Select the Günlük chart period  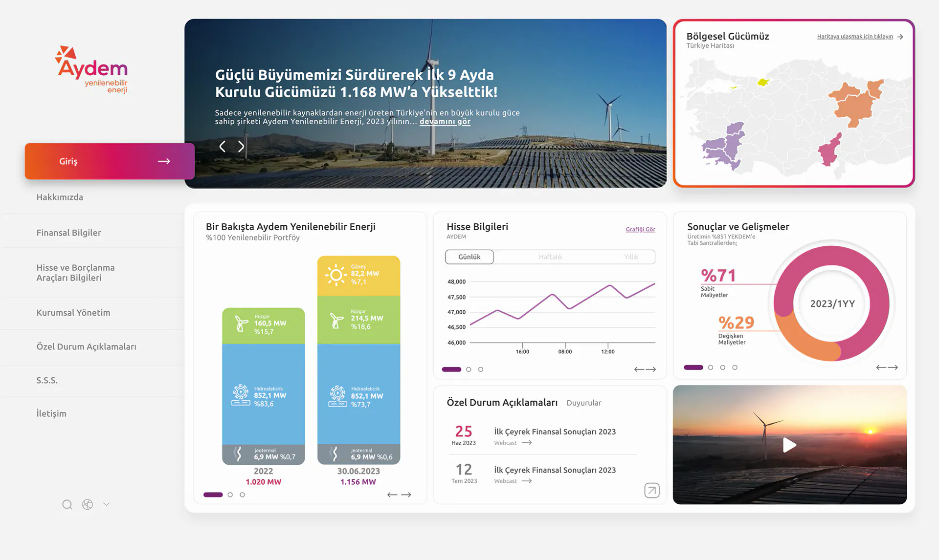469,257
